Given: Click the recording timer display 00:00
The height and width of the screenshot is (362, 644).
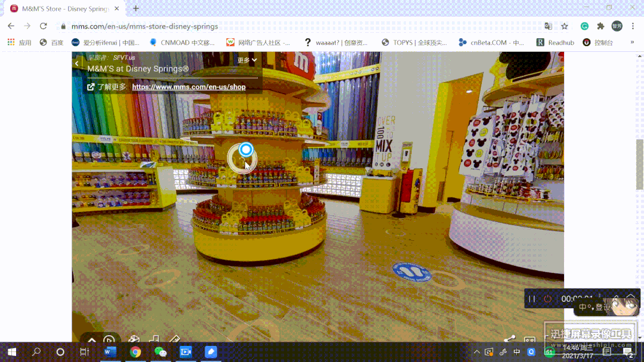Looking at the screenshot, I should [x=578, y=299].
